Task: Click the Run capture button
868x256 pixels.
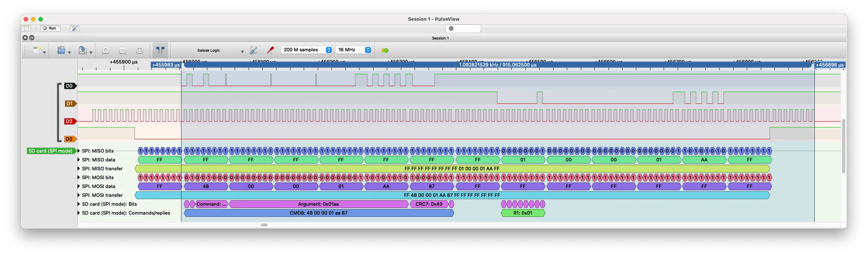Action: click(x=50, y=28)
